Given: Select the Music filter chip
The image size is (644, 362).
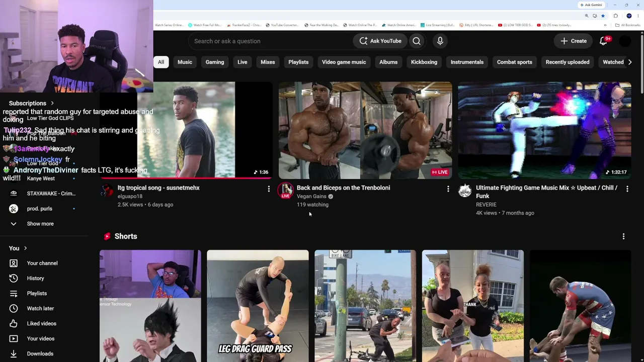Looking at the screenshot, I should (185, 62).
